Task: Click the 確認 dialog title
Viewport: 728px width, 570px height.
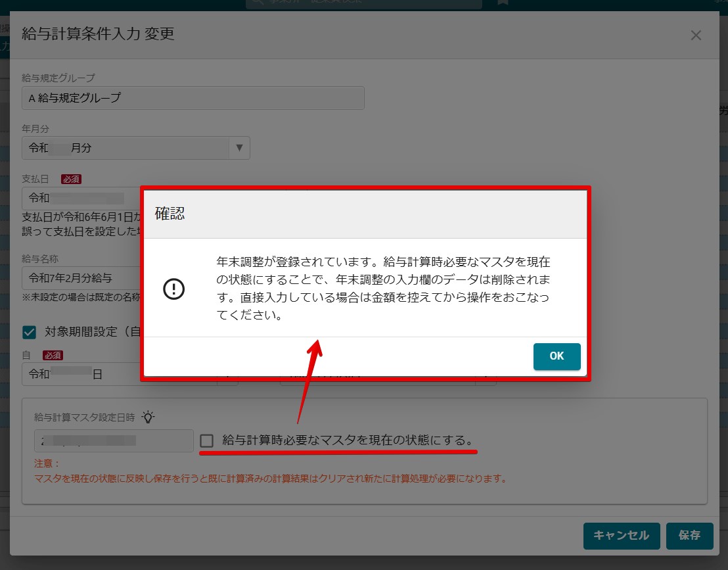Action: (170, 214)
